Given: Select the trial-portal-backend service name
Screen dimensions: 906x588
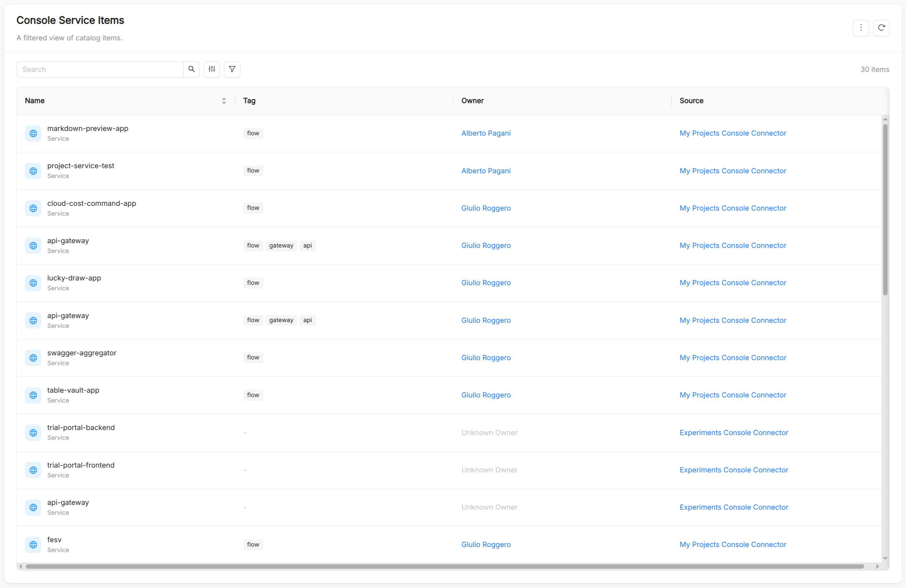Looking at the screenshot, I should click(81, 428).
